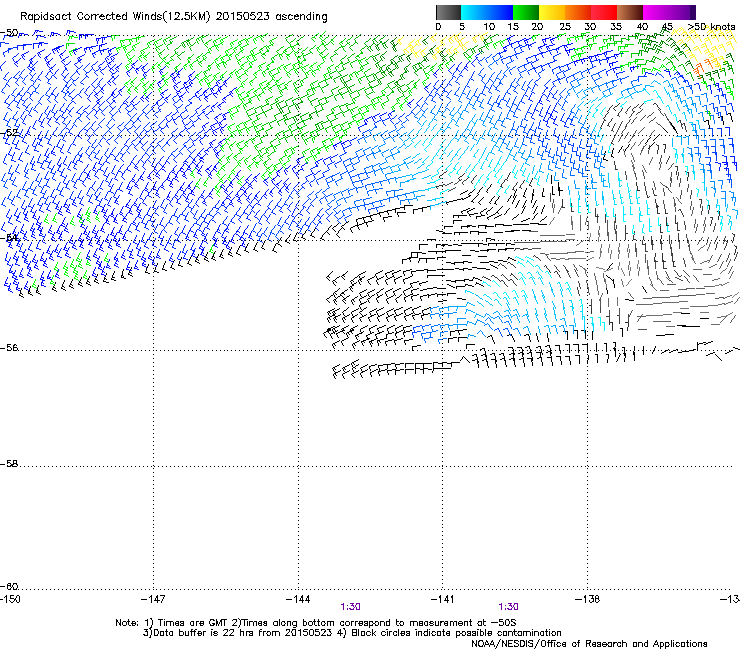Click the longitude label '-138'
Image resolution: width=740 pixels, height=650 pixels.
click(588, 599)
